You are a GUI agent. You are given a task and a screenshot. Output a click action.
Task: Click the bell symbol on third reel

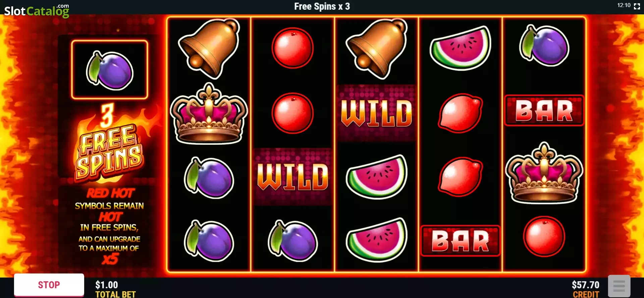coord(377,48)
